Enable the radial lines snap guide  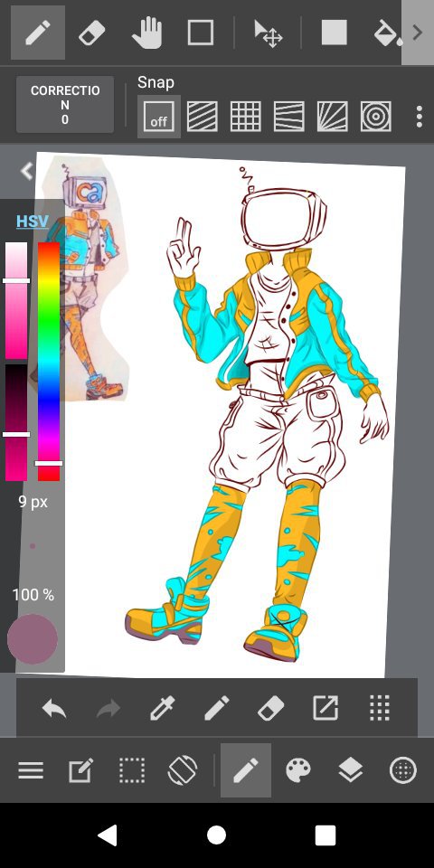tap(332, 117)
